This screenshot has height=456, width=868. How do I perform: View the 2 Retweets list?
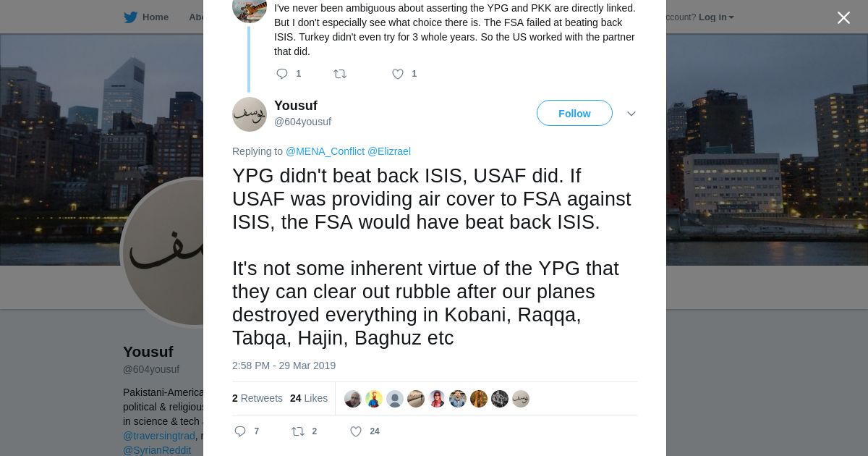[258, 398]
